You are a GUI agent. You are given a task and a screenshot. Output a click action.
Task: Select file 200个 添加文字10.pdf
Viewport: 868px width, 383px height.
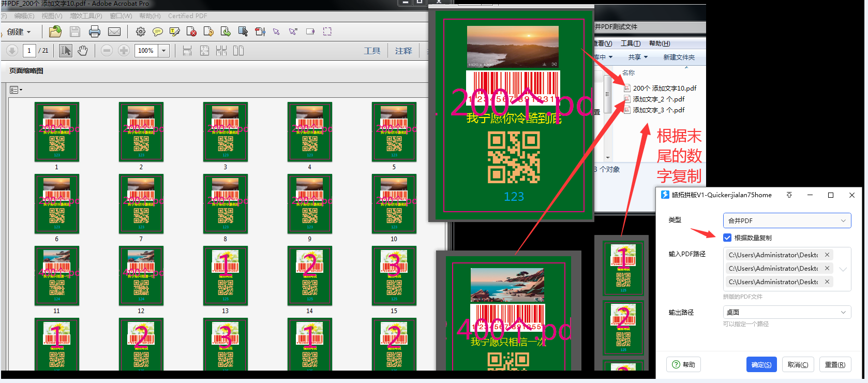pyautogui.click(x=660, y=88)
